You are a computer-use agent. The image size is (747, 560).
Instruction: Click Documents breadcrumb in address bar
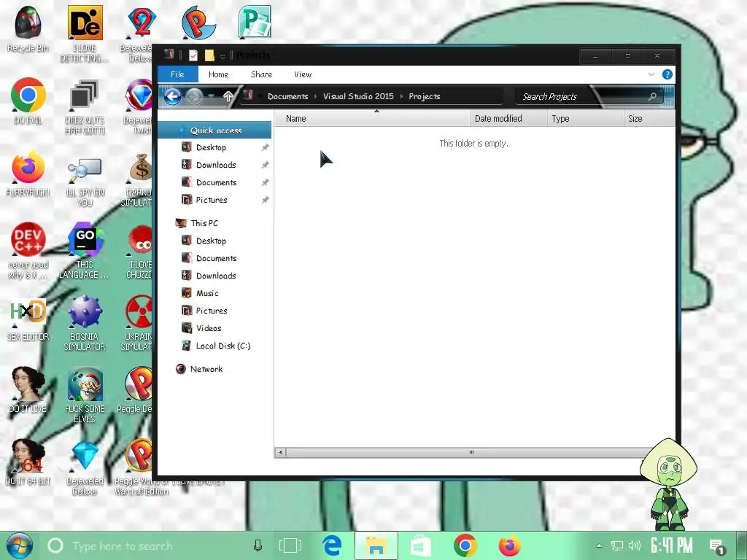287,97
